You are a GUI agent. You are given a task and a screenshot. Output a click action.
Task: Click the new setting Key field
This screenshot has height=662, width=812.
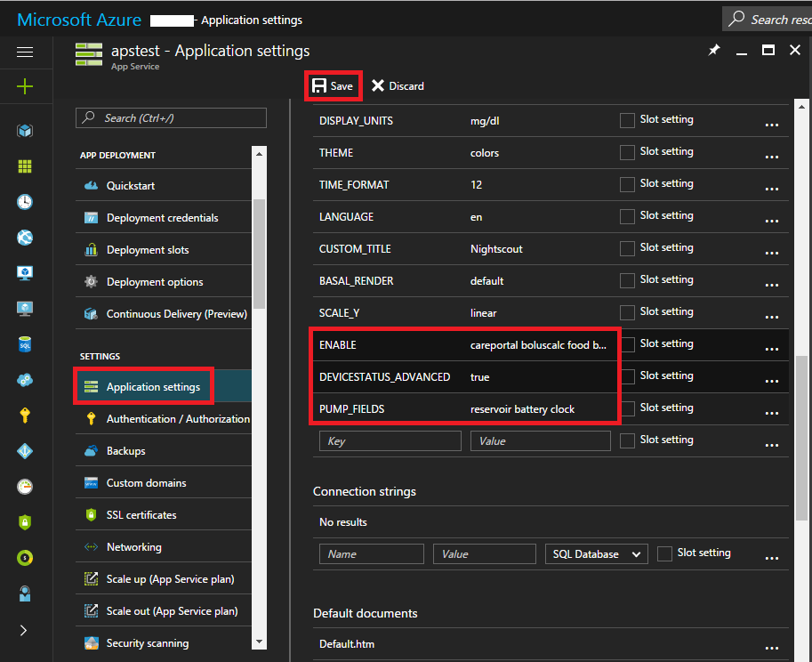(x=390, y=440)
